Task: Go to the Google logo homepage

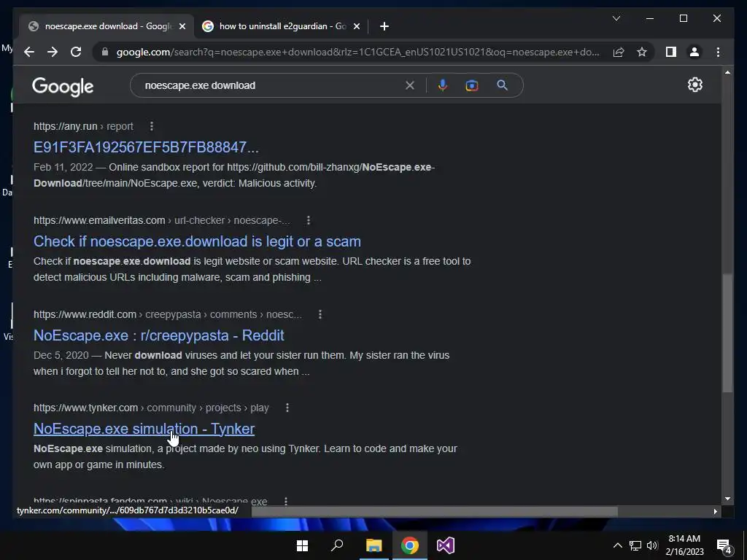Action: pos(63,87)
